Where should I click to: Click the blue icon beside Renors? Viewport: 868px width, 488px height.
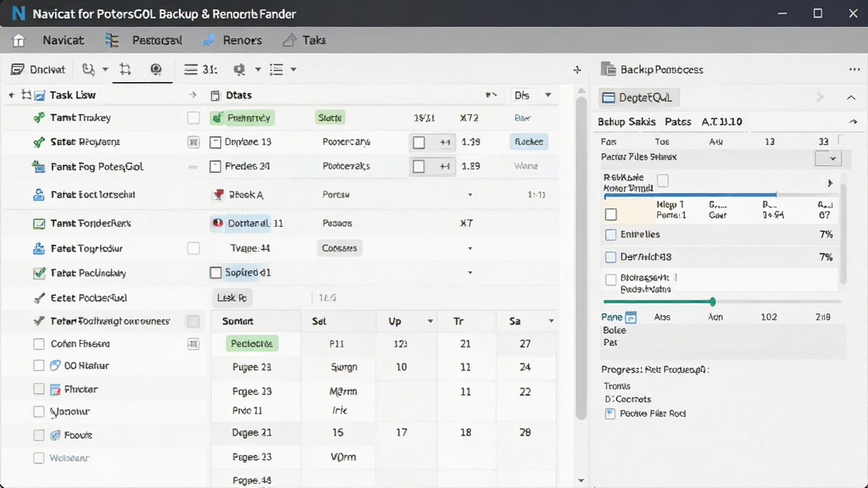point(209,41)
